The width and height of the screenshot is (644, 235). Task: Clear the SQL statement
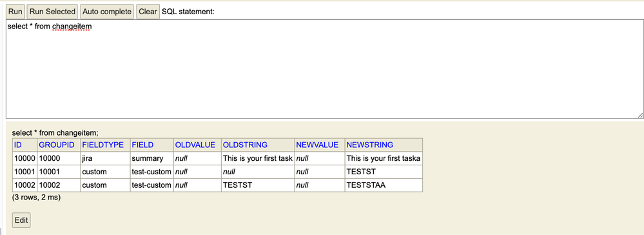[148, 12]
